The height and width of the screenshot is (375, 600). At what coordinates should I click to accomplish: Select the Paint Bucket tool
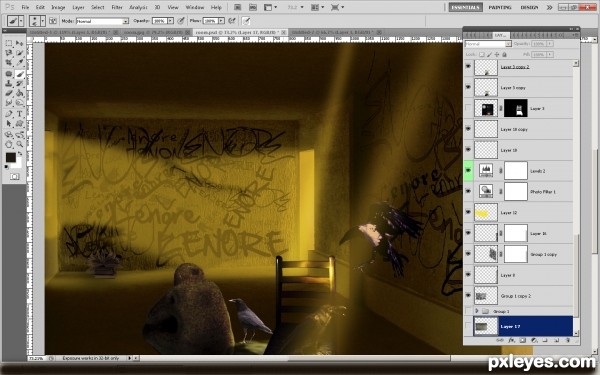pos(20,93)
